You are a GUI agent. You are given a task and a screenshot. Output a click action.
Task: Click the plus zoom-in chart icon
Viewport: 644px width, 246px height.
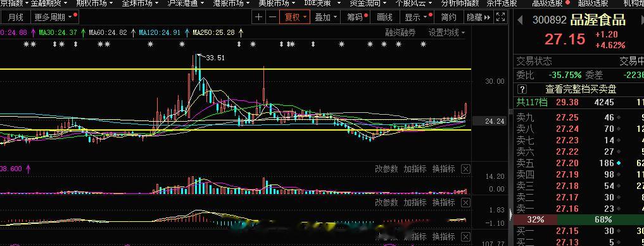(x=258, y=17)
